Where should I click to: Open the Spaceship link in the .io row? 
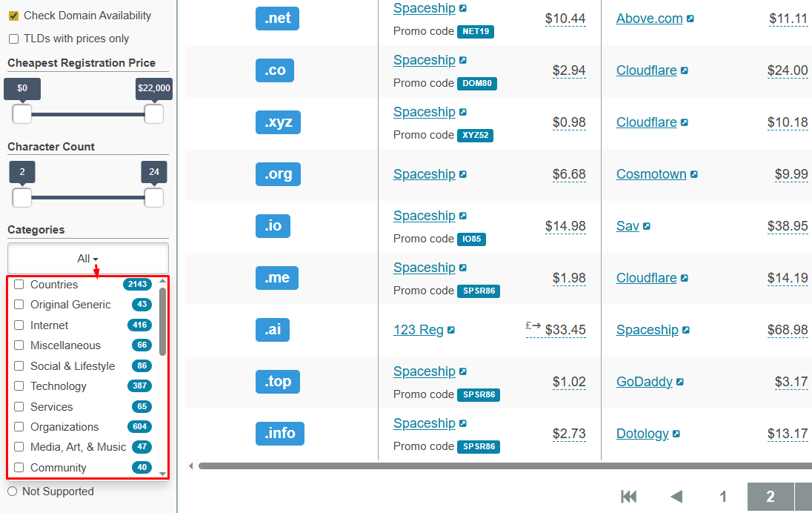coord(424,216)
